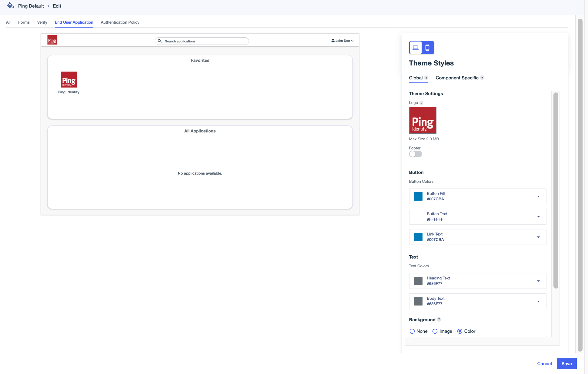Click the Component Specific help icon
This screenshot has height=374, width=588.
tap(482, 78)
